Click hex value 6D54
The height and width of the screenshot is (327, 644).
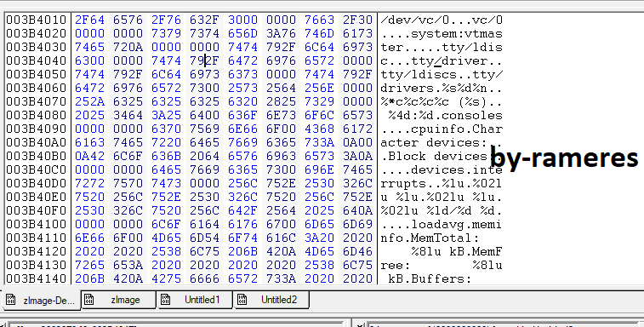tap(204, 238)
